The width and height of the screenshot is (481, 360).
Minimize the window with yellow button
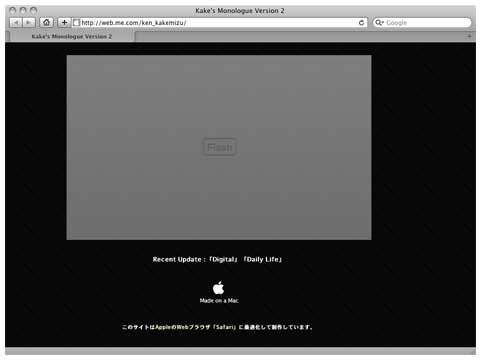coord(23,11)
